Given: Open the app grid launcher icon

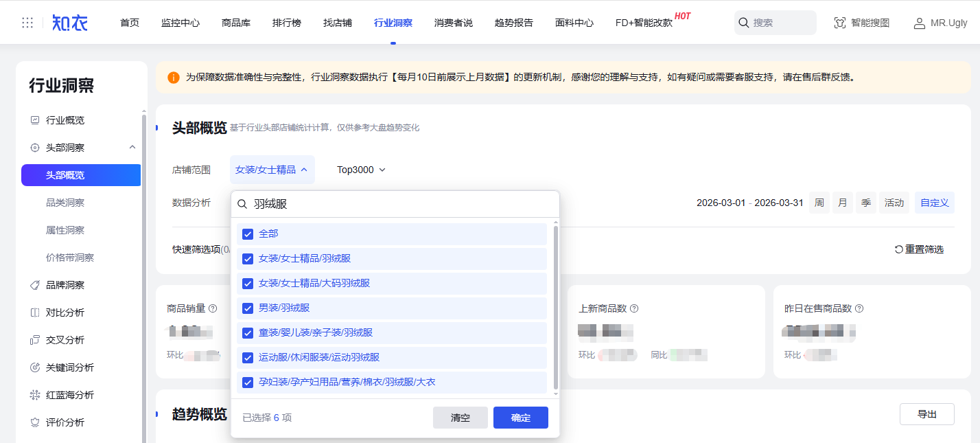Looking at the screenshot, I should coord(27,23).
